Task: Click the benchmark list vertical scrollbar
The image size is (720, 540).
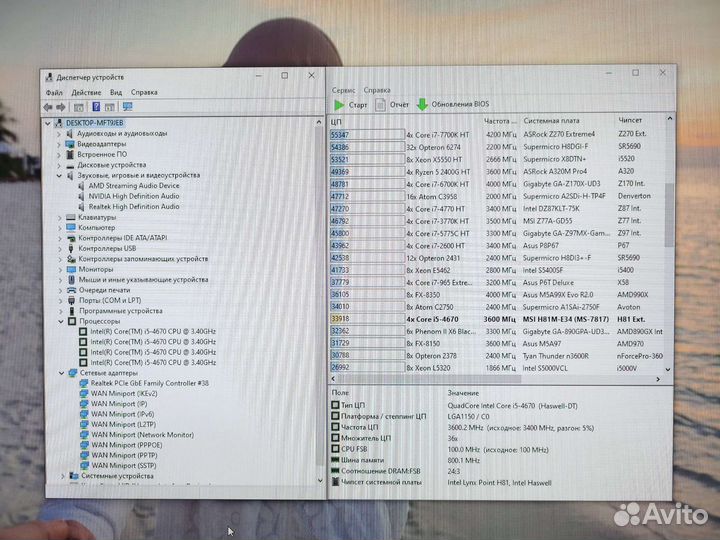Action: click(669, 215)
